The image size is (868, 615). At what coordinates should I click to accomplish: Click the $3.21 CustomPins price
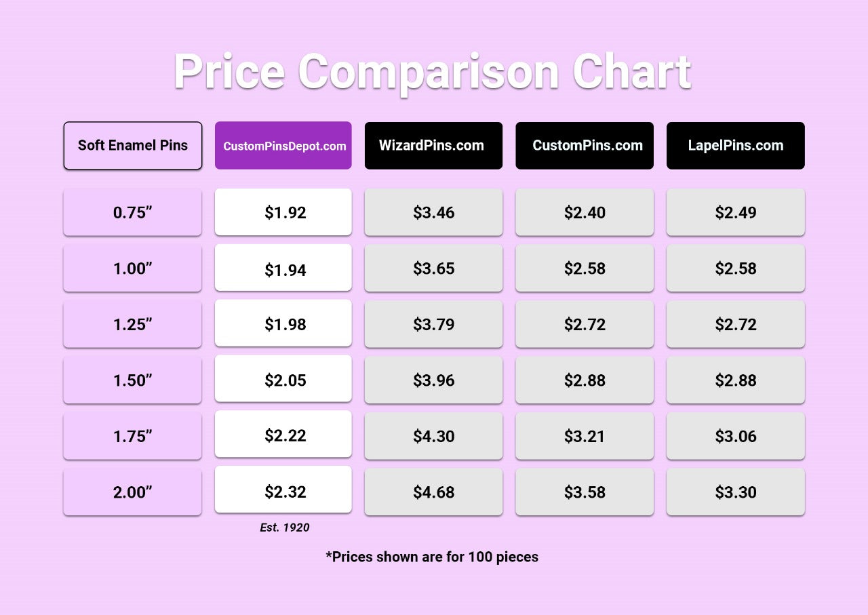pos(585,436)
